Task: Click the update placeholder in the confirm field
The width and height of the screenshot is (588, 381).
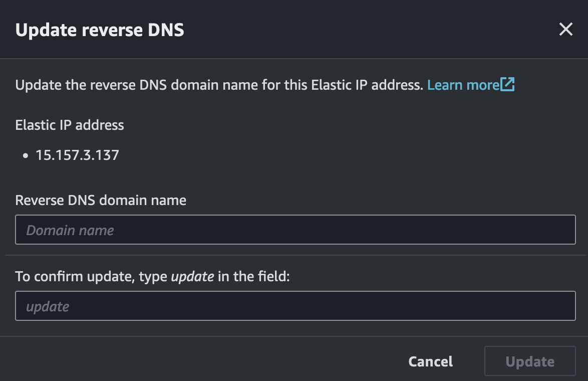Action: (x=49, y=306)
